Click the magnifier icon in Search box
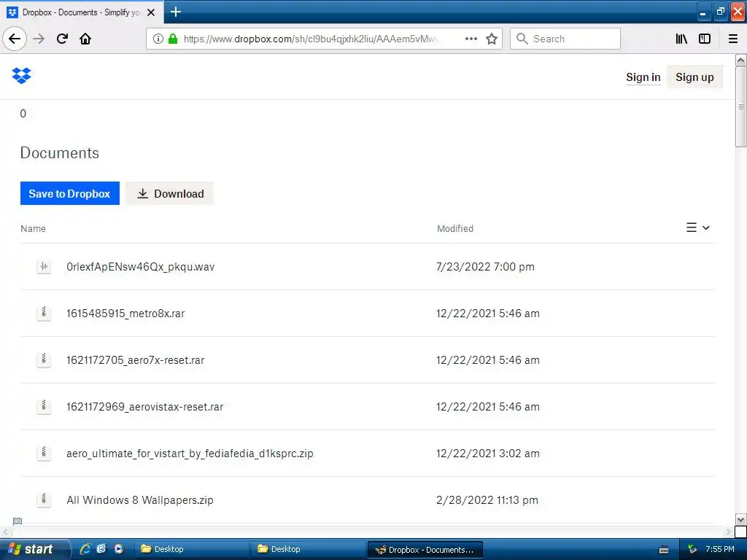The image size is (747, 560). click(522, 39)
